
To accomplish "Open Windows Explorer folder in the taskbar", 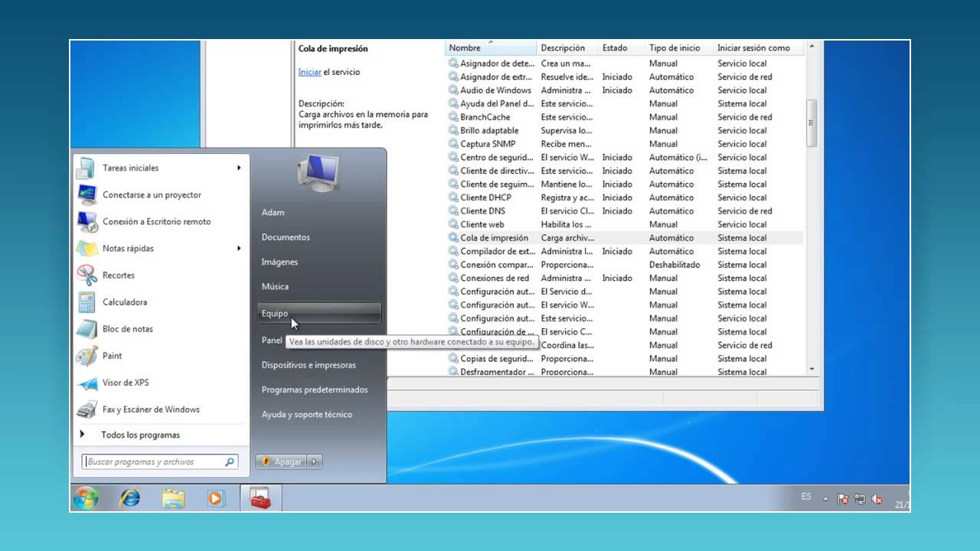I will coord(174,498).
